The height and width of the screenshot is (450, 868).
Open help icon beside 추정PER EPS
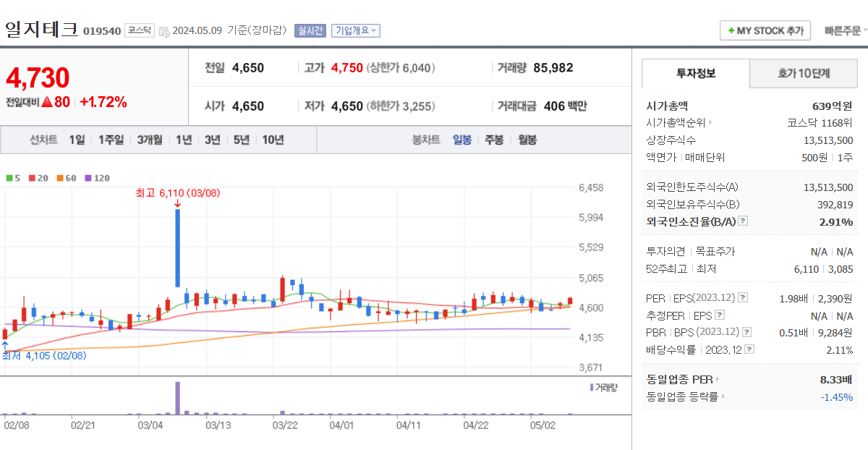point(719,315)
